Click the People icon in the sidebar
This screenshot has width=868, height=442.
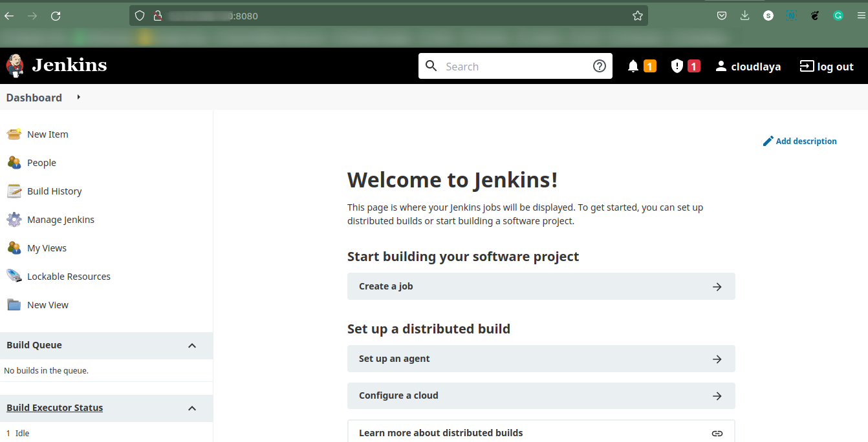pos(14,163)
